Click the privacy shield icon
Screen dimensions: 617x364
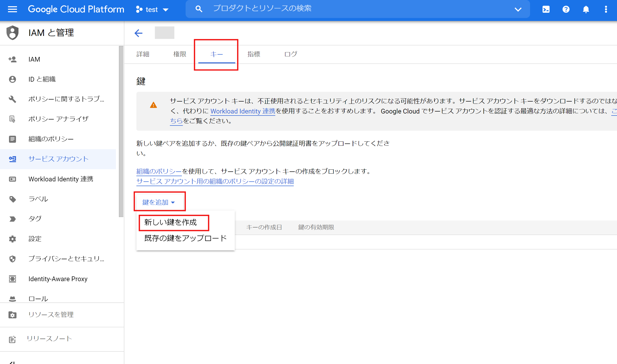pyautogui.click(x=12, y=259)
